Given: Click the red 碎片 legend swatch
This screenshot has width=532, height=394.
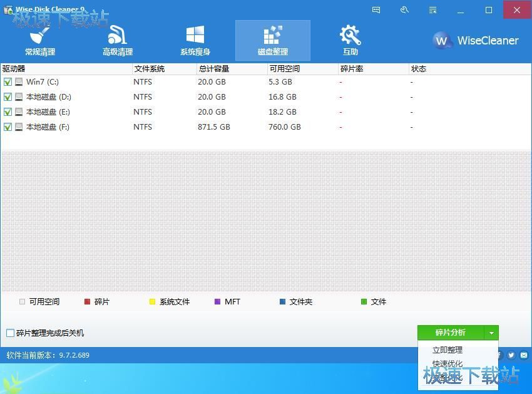Looking at the screenshot, I should pos(87,302).
